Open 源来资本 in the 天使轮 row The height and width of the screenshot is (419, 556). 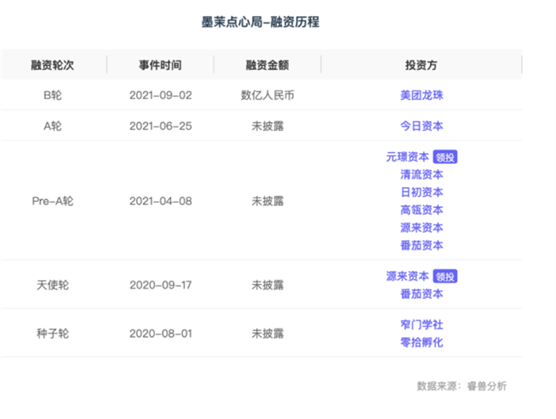407,276
